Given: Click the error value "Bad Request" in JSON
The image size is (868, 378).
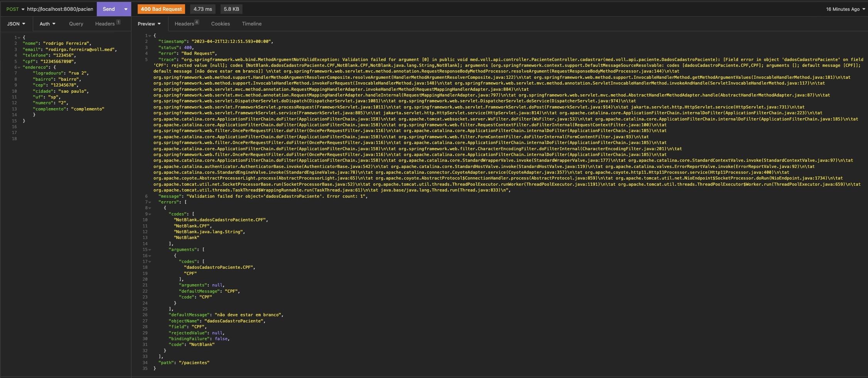Looking at the screenshot, I should tap(199, 53).
